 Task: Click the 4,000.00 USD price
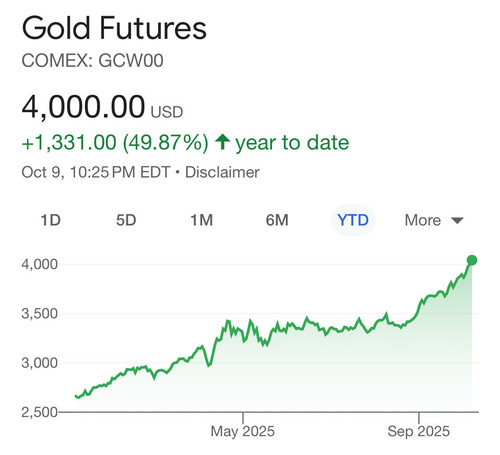point(102,107)
